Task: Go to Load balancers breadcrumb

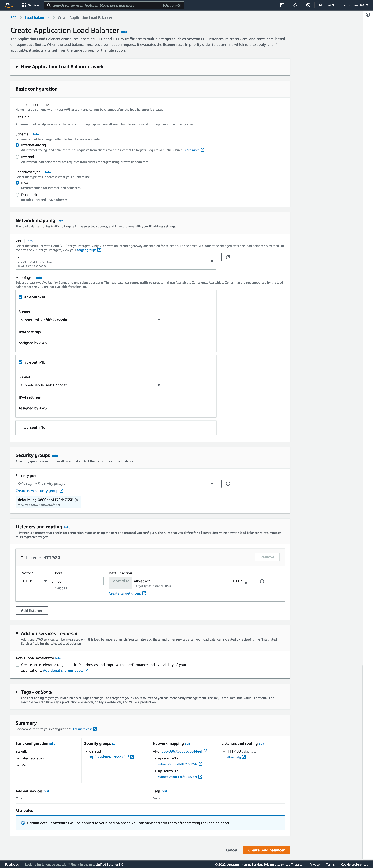Action: (x=37, y=17)
